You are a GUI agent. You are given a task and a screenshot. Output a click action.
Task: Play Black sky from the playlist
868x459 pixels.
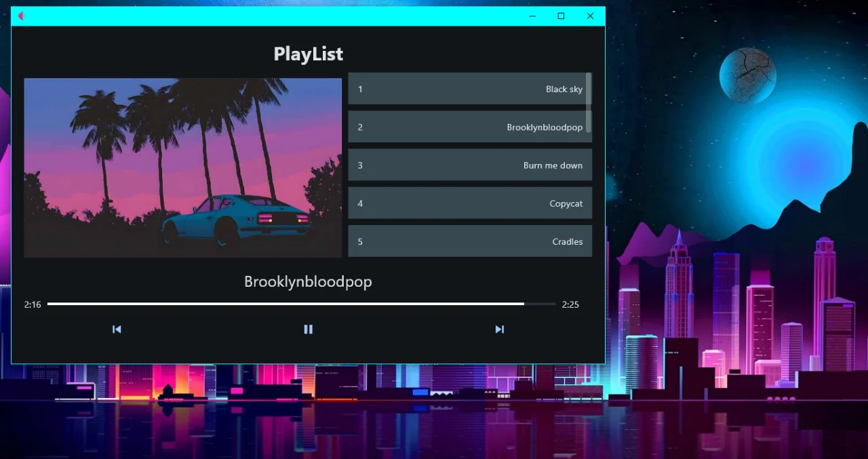click(470, 89)
